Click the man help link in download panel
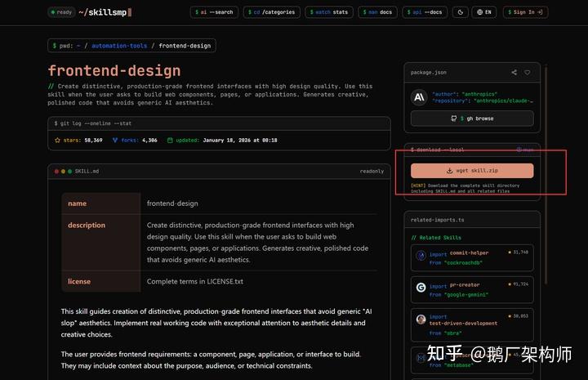This screenshot has height=380, width=588. 525,150
